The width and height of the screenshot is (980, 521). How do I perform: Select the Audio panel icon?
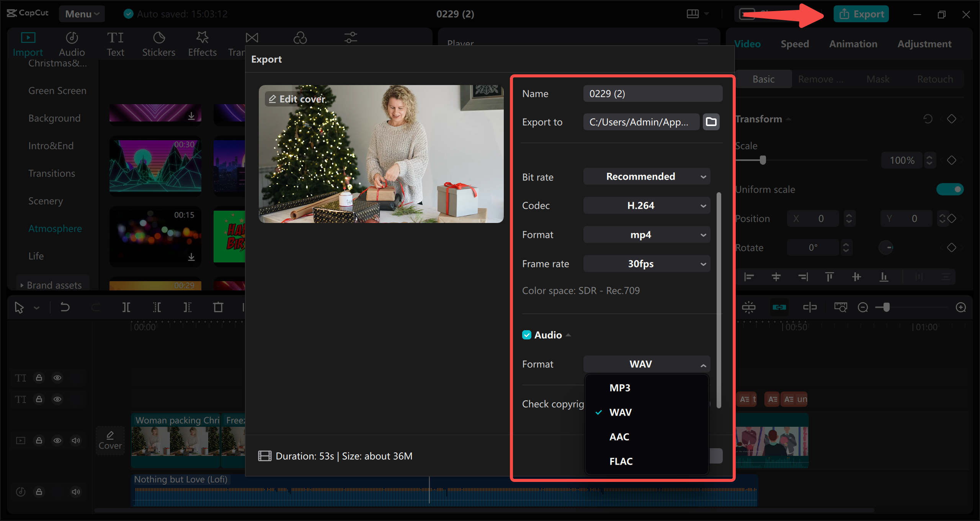click(71, 43)
